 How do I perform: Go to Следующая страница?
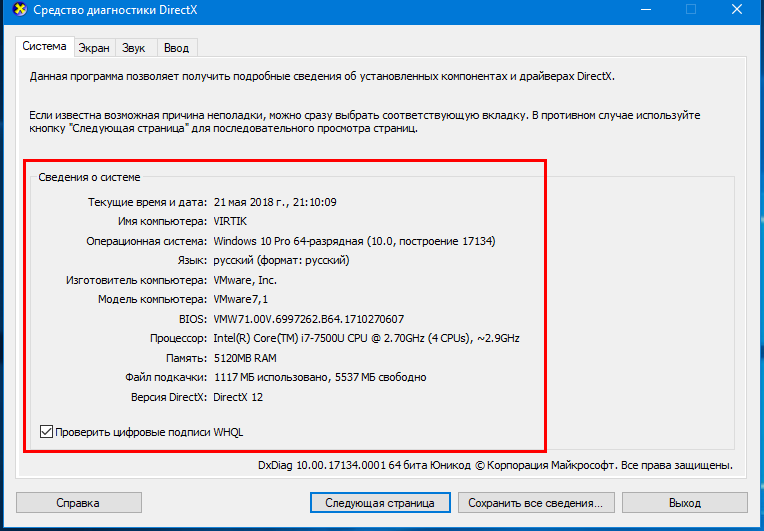point(380,503)
